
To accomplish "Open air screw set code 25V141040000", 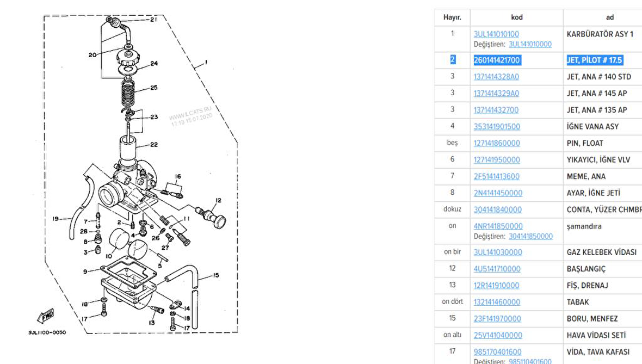I will pyautogui.click(x=498, y=335).
